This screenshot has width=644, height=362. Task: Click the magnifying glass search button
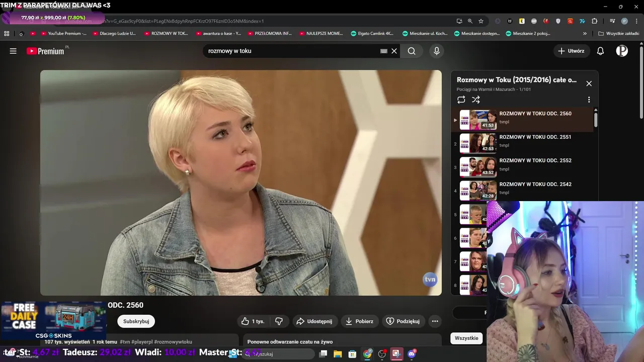412,51
